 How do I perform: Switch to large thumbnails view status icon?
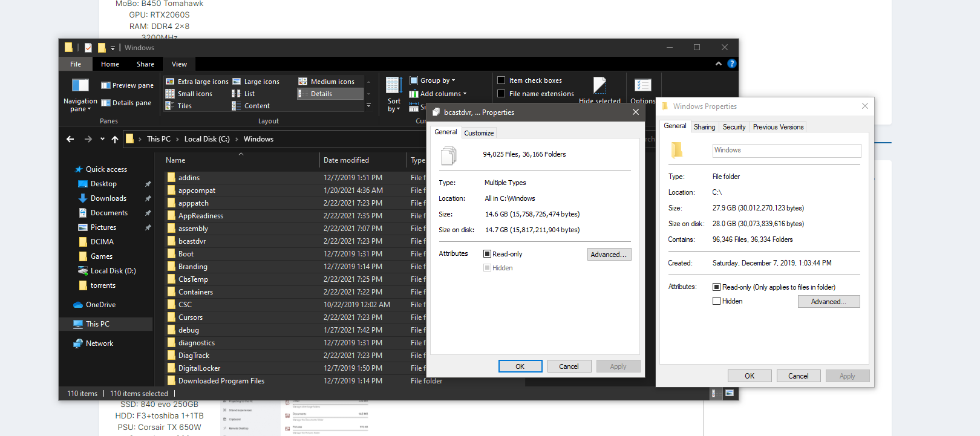click(x=730, y=394)
